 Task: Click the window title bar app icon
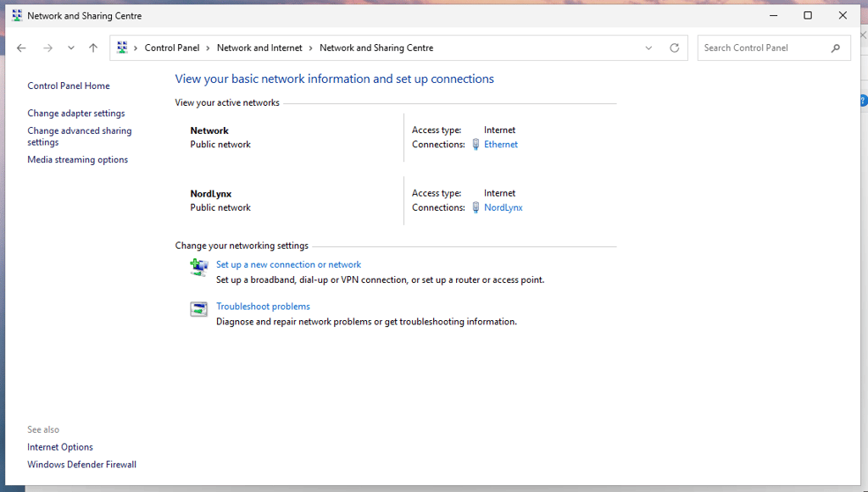[x=17, y=15]
